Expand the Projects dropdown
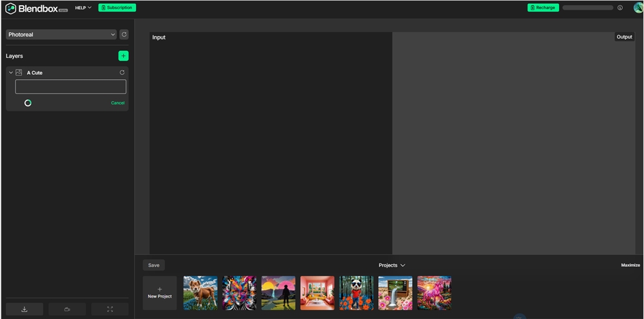Screen dimensions: 644x319 pyautogui.click(x=392, y=265)
